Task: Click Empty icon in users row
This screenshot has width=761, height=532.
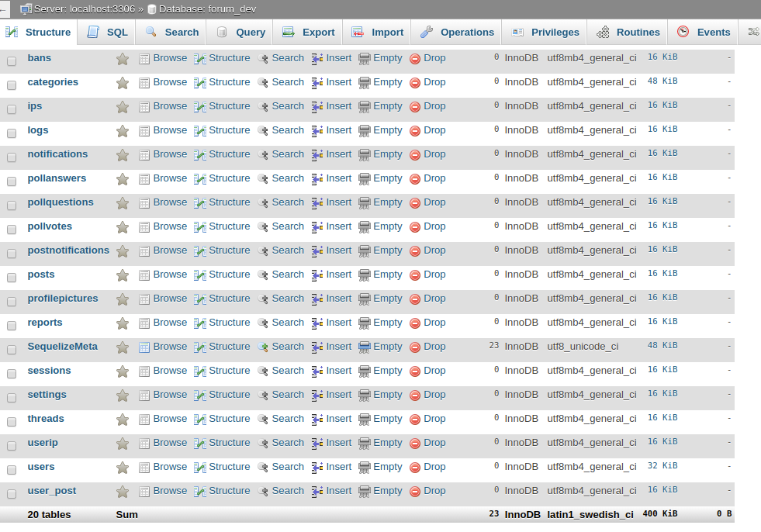Action: [x=365, y=468]
